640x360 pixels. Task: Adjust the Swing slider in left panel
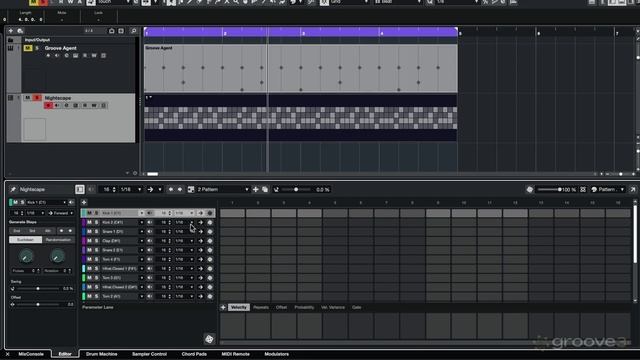coord(38,289)
